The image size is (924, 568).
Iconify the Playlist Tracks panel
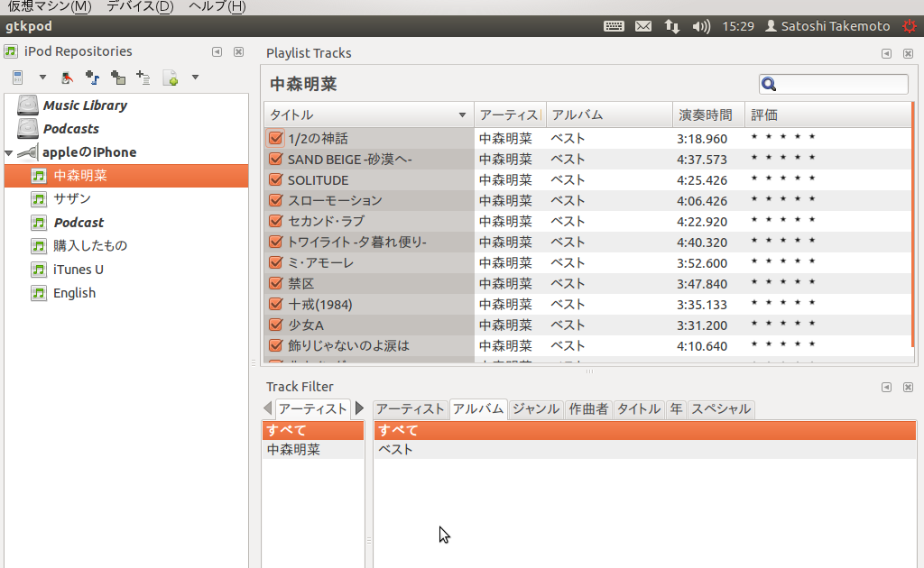[x=886, y=53]
